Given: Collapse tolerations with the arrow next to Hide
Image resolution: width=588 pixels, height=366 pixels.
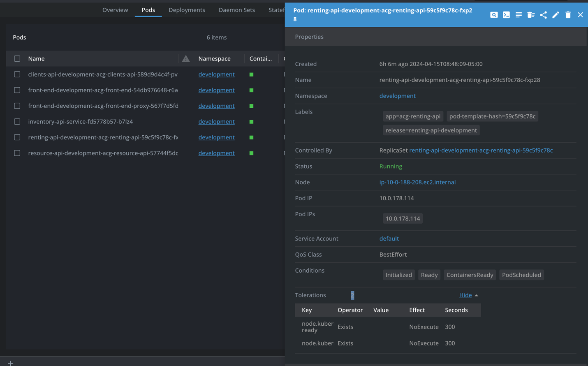Looking at the screenshot, I should (476, 295).
